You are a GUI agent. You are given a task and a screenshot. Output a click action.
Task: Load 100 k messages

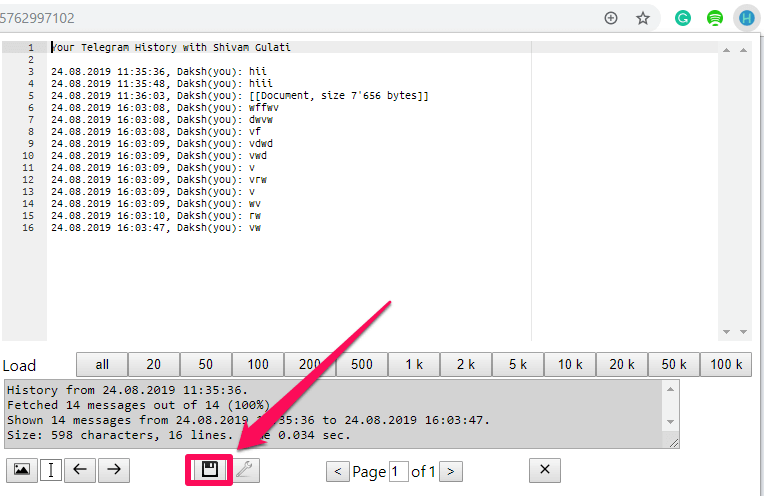[726, 364]
